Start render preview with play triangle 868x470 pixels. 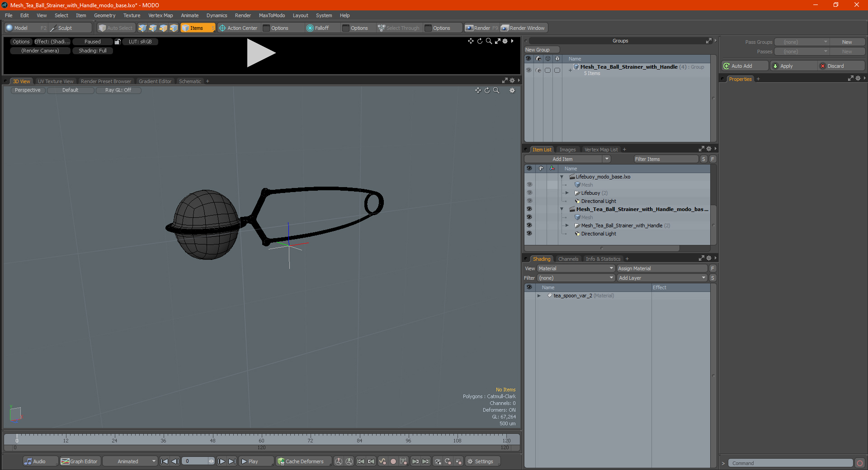tap(261, 53)
